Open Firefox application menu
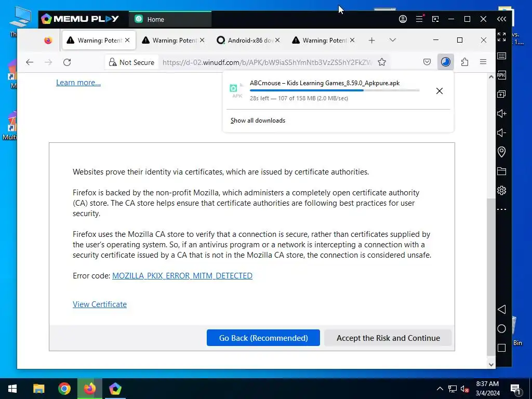 point(483,62)
